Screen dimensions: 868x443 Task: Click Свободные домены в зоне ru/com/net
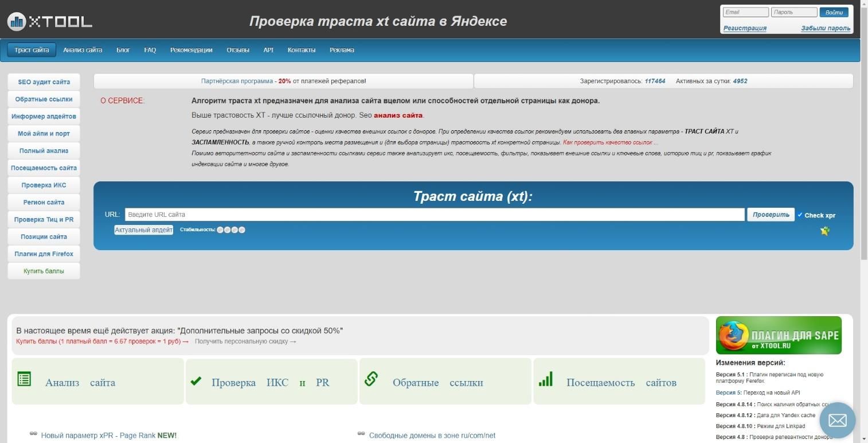tap(432, 436)
